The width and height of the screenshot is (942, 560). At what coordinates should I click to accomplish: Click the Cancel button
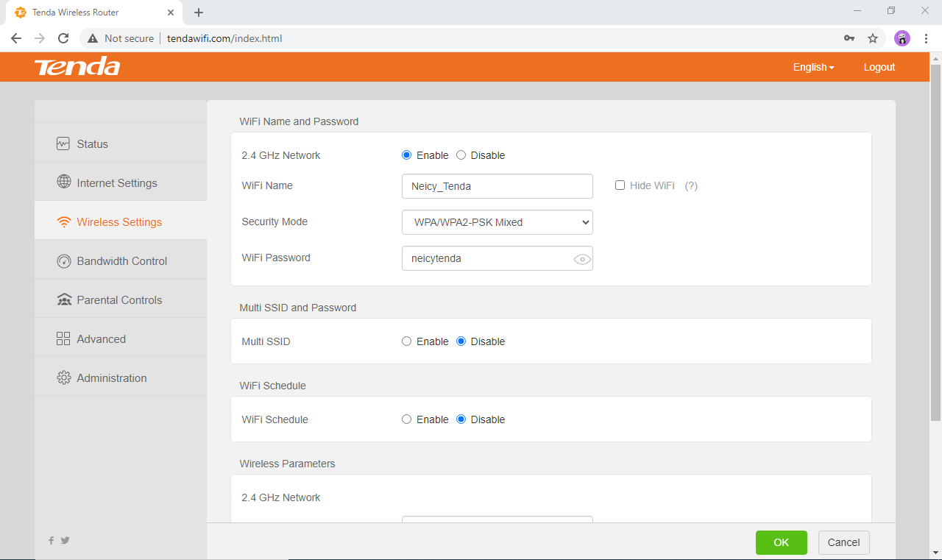click(844, 542)
